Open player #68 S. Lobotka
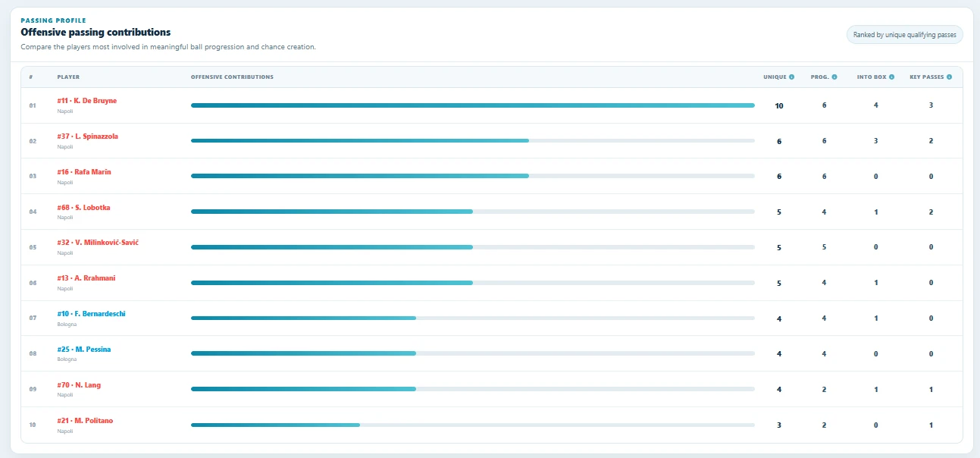 (x=83, y=208)
